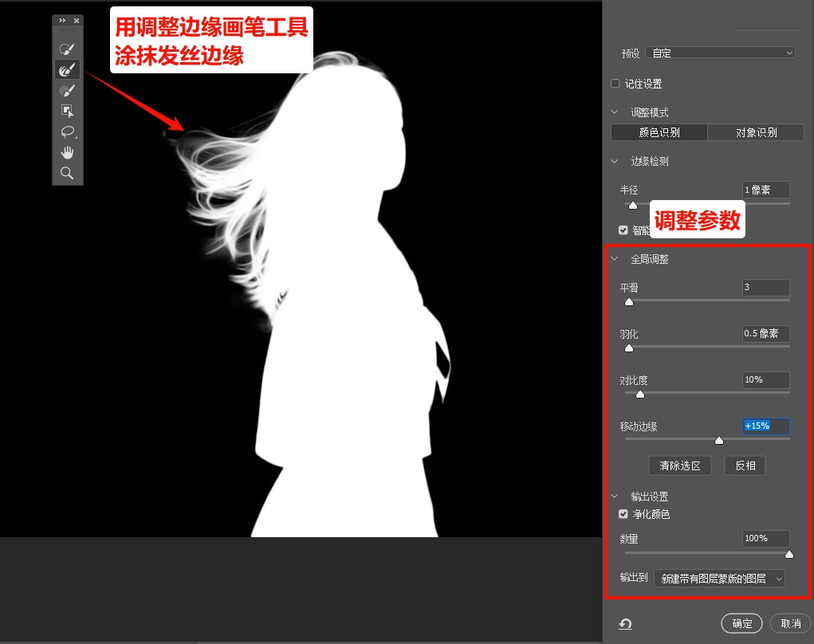Select the Brush tool in the toolbar
Viewport: 814px width, 644px height.
[67, 90]
